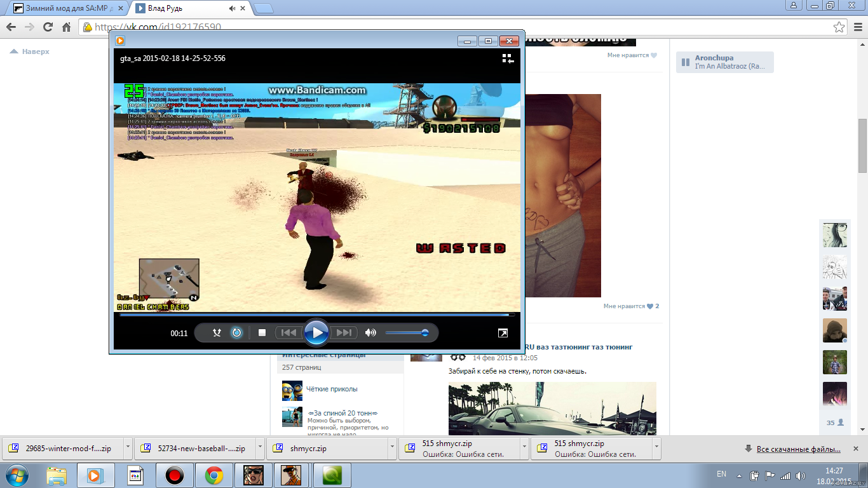Click the audio indicator on the Влад Рудь tab

click(233, 8)
